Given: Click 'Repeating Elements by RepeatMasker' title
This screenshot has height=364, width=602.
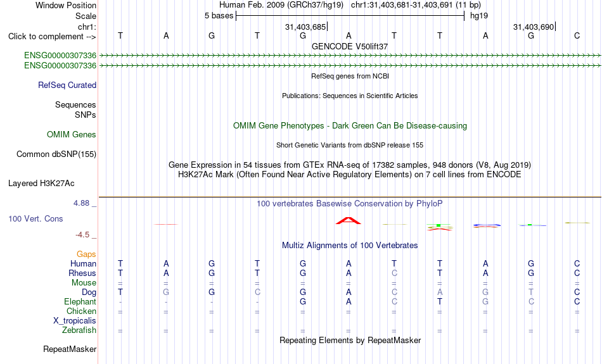Looking at the screenshot, I should (350, 340).
